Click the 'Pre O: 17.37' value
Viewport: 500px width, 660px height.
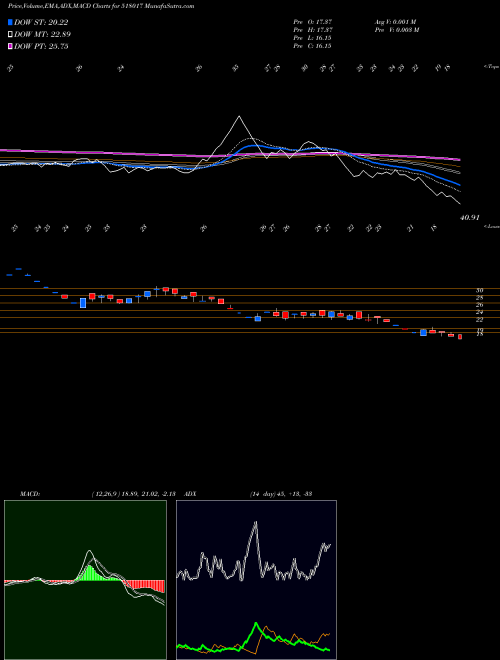313,22
